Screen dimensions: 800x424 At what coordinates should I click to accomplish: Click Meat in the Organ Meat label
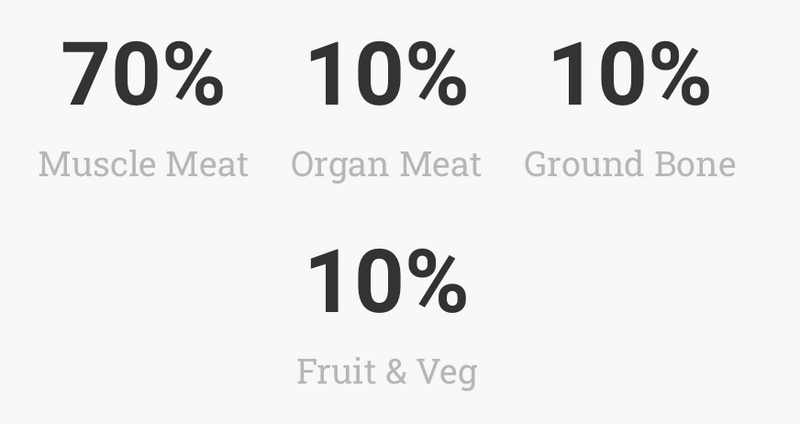point(441,164)
